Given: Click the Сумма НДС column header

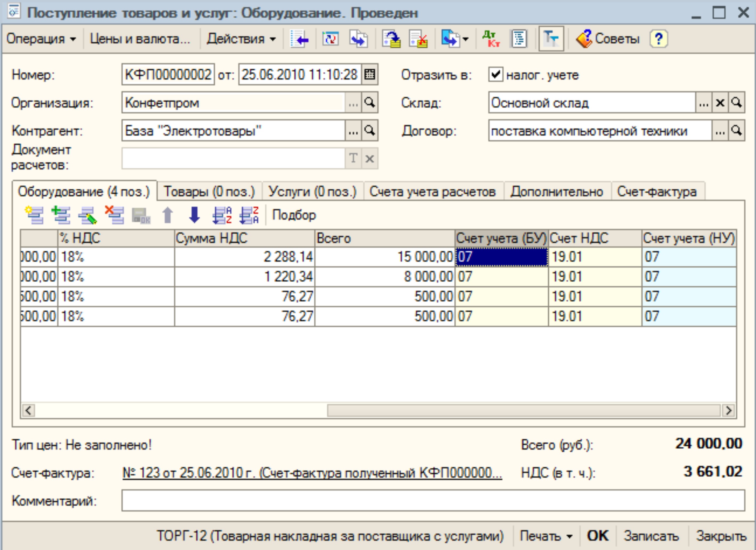Looking at the screenshot, I should [244, 238].
